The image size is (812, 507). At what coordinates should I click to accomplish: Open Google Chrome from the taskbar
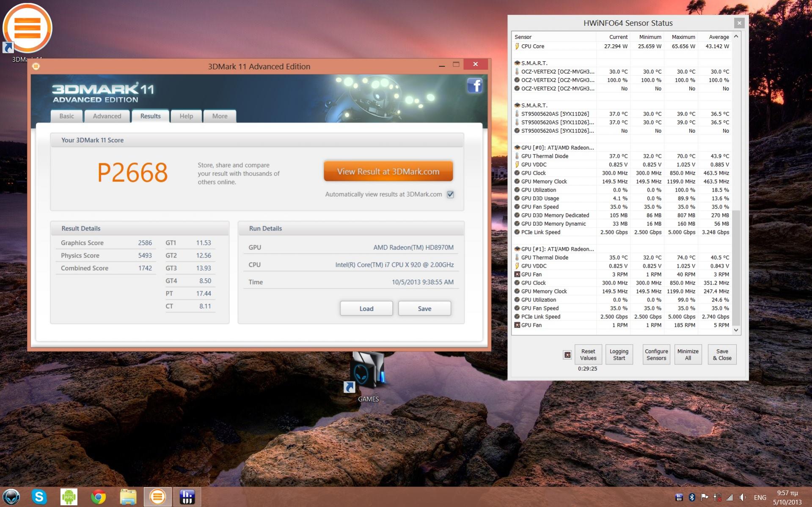click(x=99, y=496)
